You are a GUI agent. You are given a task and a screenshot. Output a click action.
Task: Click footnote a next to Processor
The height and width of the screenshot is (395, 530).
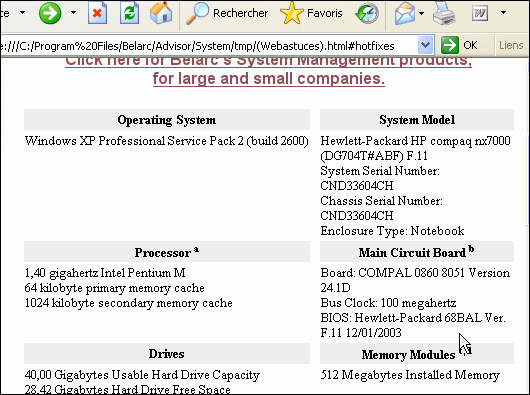click(x=196, y=250)
